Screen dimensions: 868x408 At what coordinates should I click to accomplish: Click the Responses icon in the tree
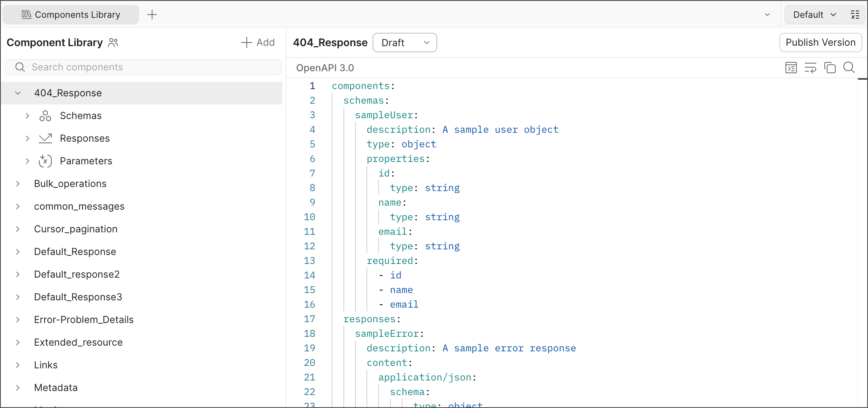[45, 138]
